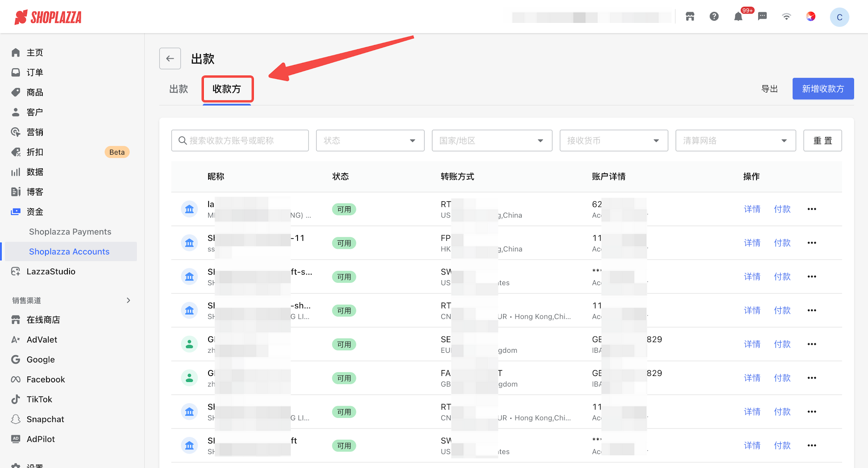Open 营销 in the sidebar
Image resolution: width=868 pixels, height=468 pixels.
point(35,132)
